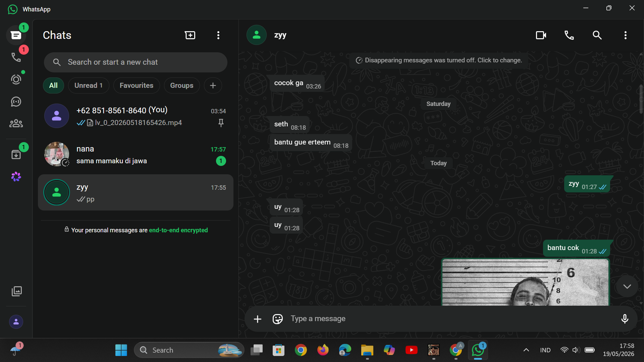Image resolution: width=644 pixels, height=362 pixels.
Task: Open the Status updates icon
Action: [x=16, y=79]
